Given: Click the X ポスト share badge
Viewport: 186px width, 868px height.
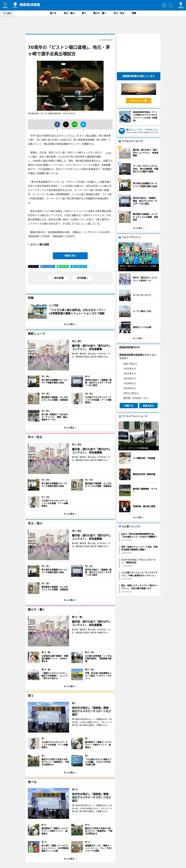Looking at the screenshot, I should (x=33, y=266).
